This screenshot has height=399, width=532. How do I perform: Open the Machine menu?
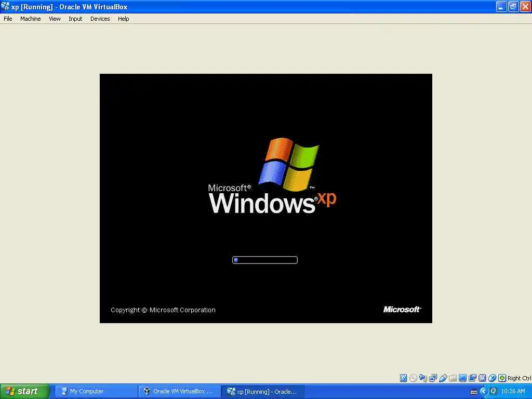(x=31, y=19)
